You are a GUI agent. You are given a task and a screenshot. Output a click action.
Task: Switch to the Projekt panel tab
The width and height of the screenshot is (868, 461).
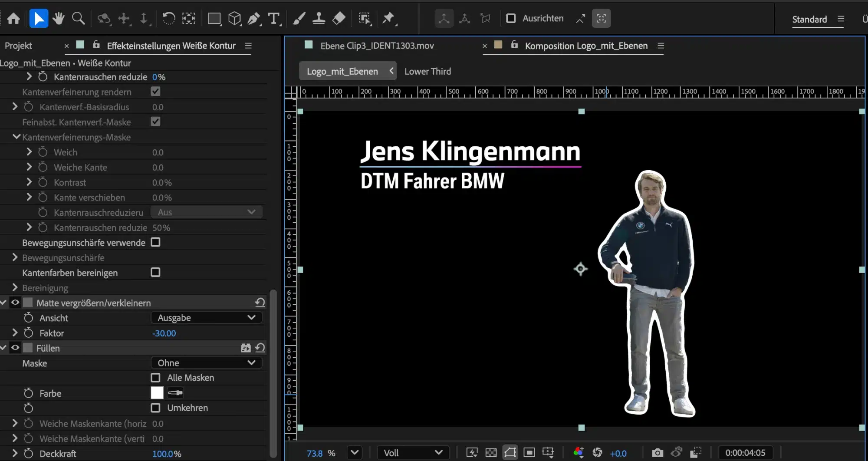coord(18,46)
